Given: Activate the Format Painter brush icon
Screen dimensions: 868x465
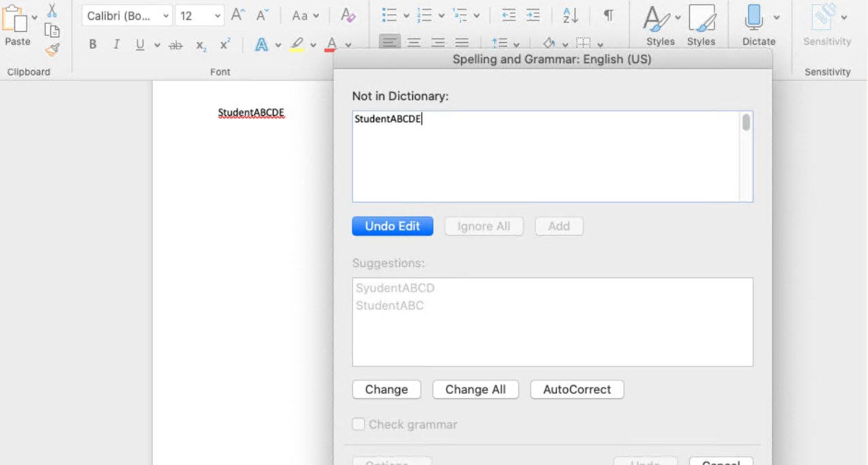Looking at the screenshot, I should [52, 49].
